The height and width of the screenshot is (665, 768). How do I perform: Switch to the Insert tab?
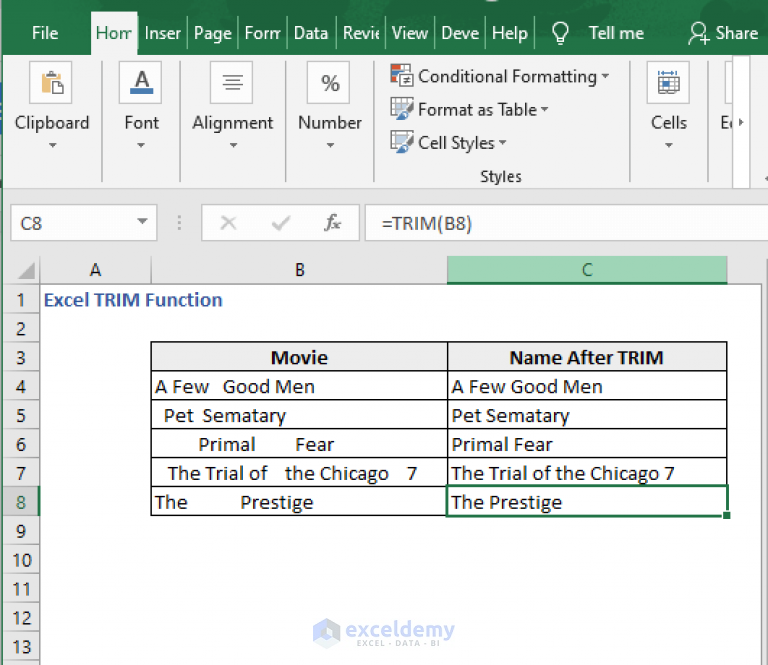coord(163,33)
